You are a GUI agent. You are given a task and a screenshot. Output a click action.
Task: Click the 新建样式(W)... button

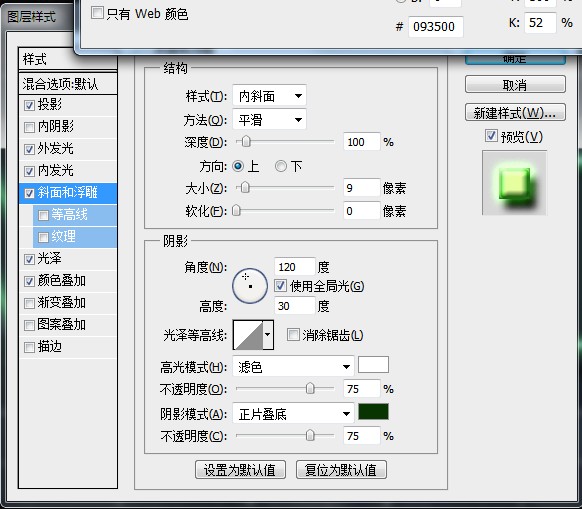[515, 112]
